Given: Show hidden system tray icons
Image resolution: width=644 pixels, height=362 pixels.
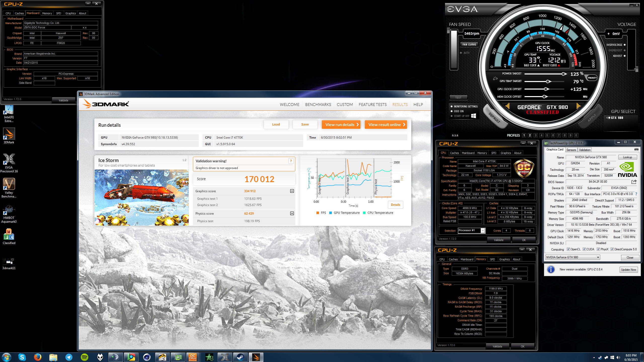Looking at the screenshot, I should point(594,357).
